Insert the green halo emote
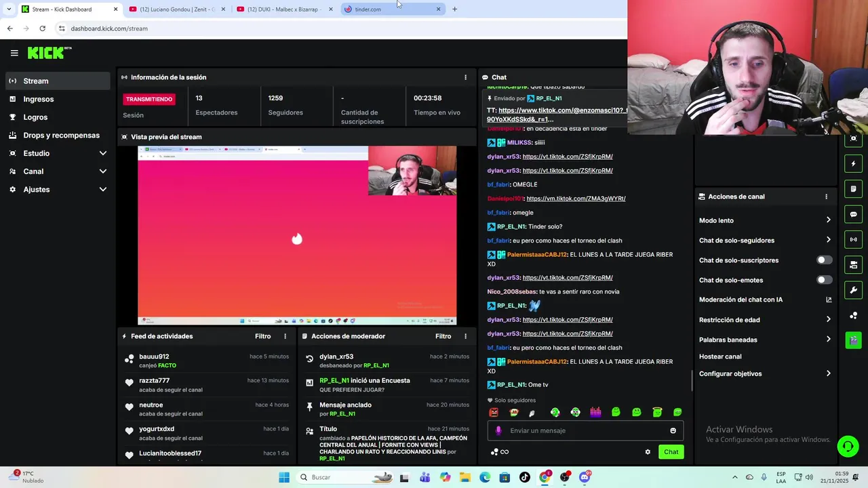 tap(657, 412)
